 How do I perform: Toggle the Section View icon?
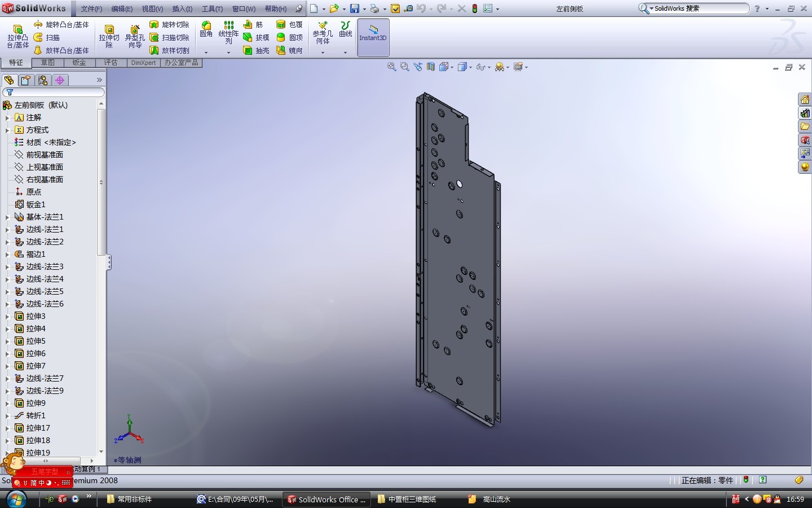coord(431,67)
